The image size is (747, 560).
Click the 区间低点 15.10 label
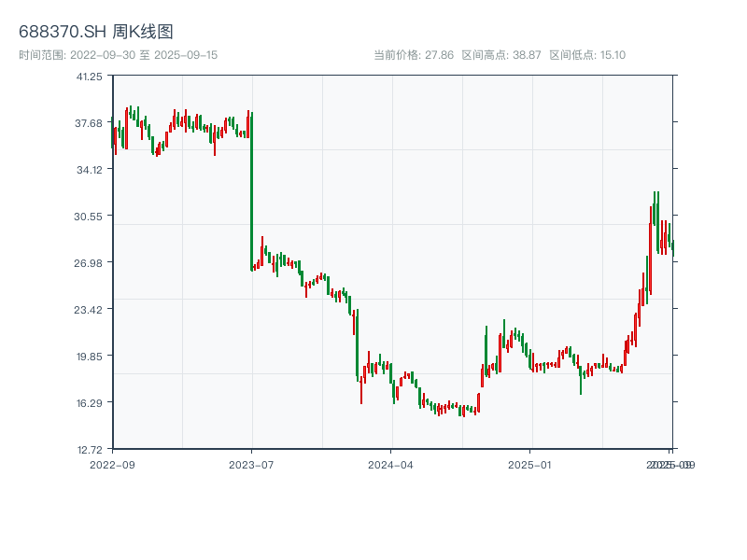587,55
